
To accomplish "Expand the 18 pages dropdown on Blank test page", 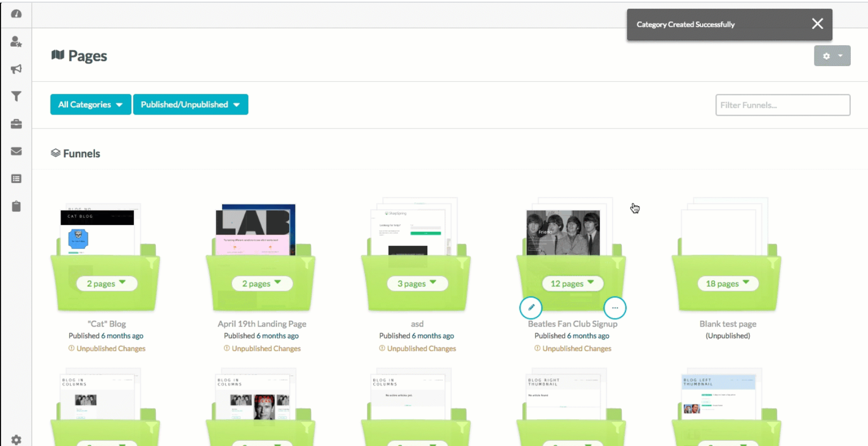I will [728, 284].
